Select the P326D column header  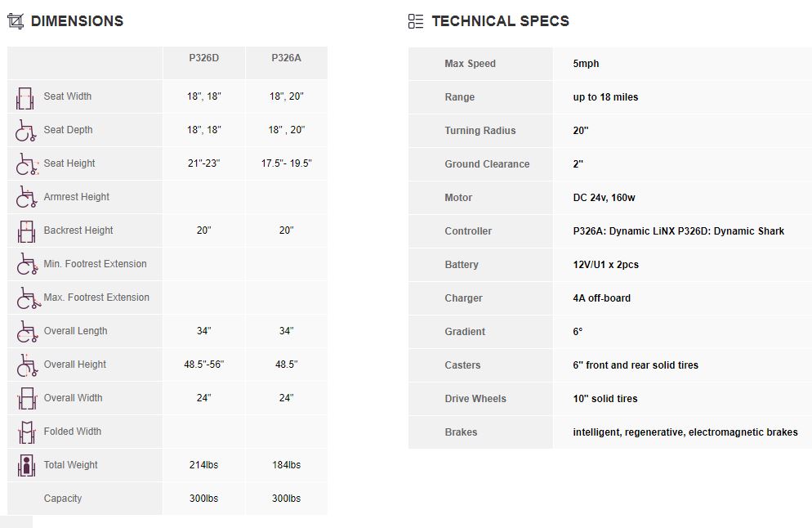(x=203, y=58)
